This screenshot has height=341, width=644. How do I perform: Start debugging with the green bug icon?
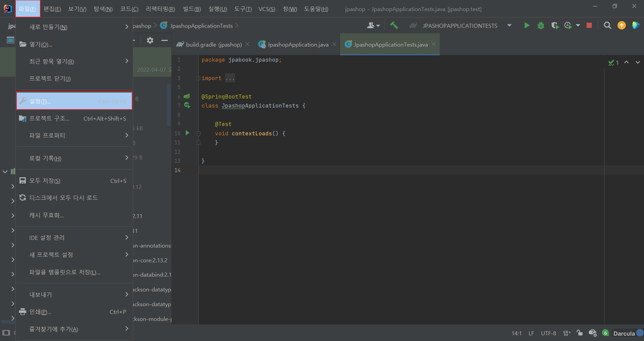click(541, 25)
